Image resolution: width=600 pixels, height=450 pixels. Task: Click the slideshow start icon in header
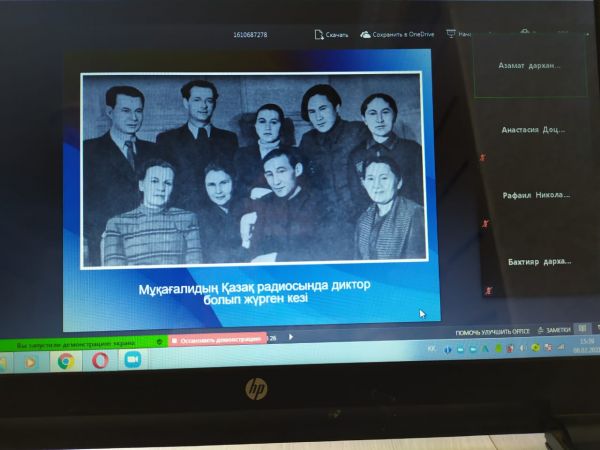tap(451, 34)
